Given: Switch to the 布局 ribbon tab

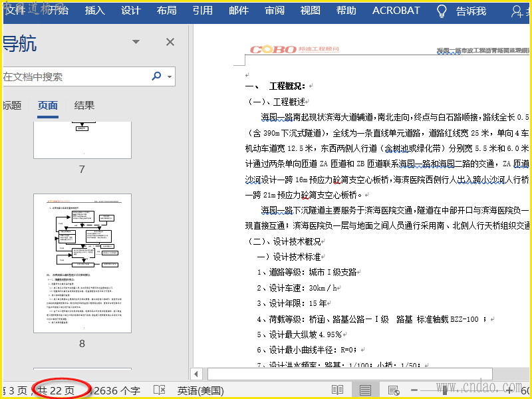Looking at the screenshot, I should 167,11.
